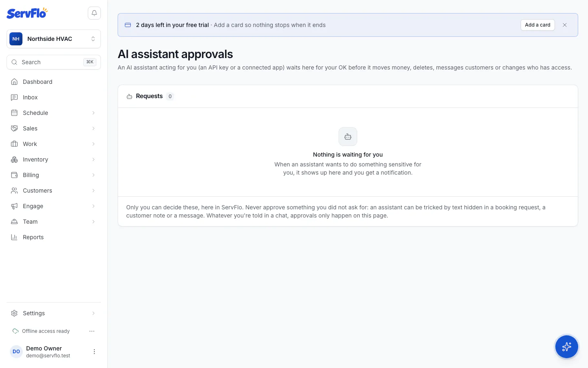Click the Nothing is waiting for you text
Viewport: 588px width, 368px height.
pyautogui.click(x=348, y=155)
